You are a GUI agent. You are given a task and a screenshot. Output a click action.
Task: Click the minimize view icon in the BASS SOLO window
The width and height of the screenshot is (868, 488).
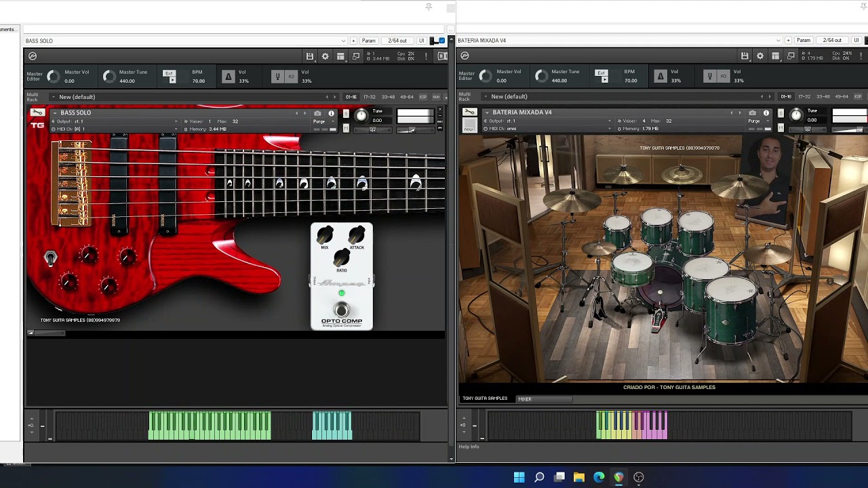355,56
